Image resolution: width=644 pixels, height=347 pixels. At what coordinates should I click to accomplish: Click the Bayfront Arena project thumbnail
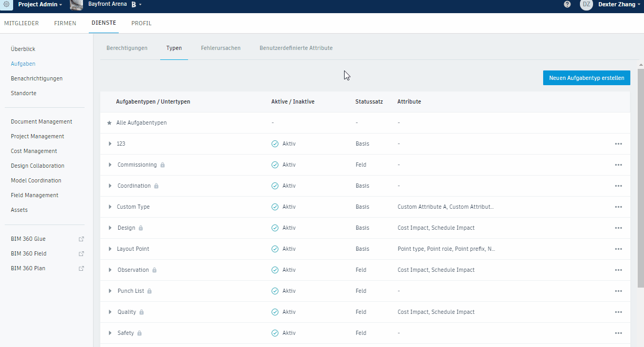click(x=77, y=5)
